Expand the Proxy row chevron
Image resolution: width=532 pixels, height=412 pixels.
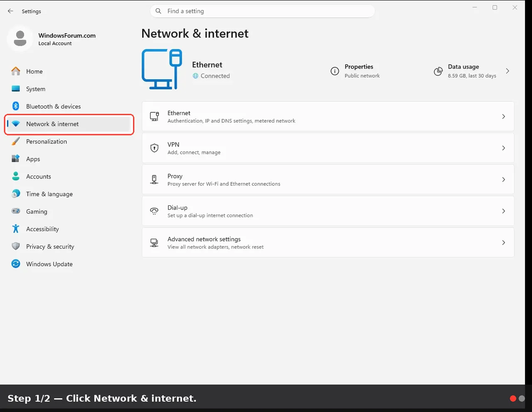pyautogui.click(x=503, y=180)
